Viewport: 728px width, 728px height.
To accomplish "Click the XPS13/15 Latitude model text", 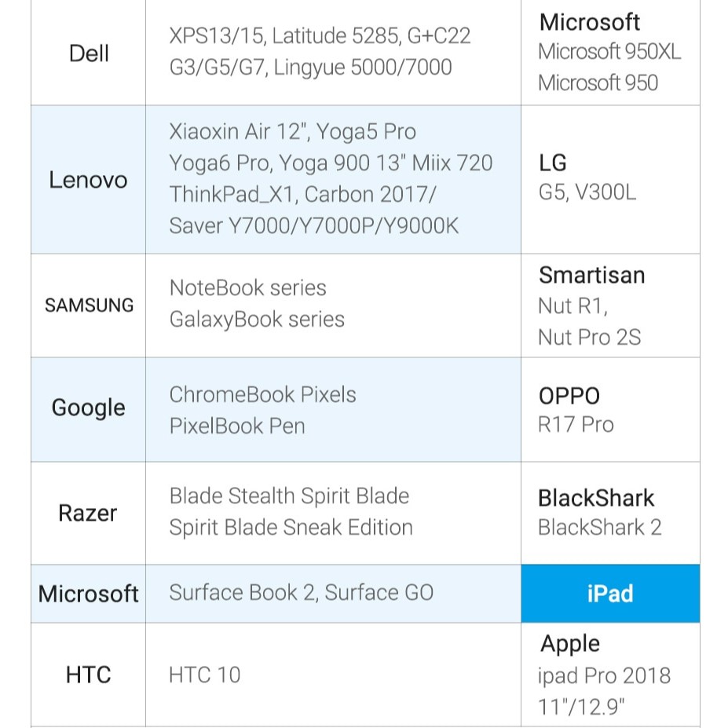I will pyautogui.click(x=320, y=36).
